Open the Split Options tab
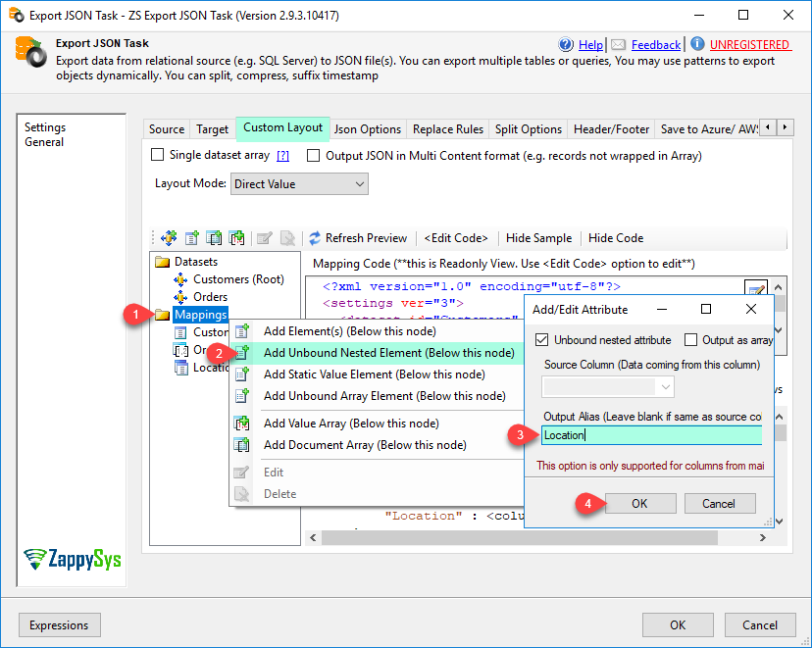This screenshot has width=812, height=648. click(x=529, y=128)
